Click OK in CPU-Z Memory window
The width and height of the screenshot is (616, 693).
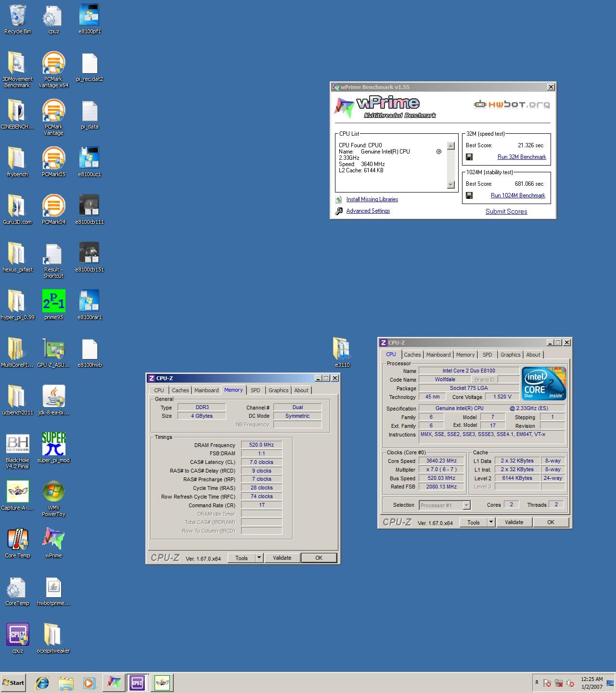tap(319, 558)
